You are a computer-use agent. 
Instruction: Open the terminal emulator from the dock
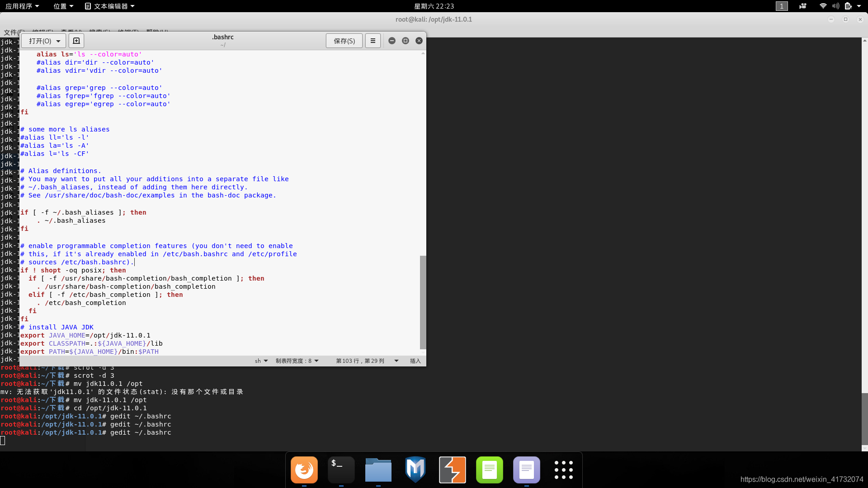tap(341, 469)
